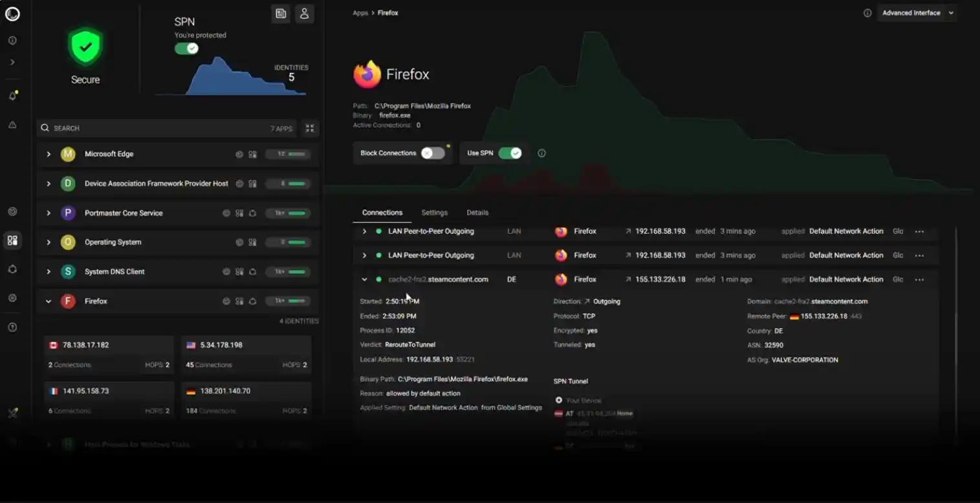Open the notifications bell in sidebar
980x503 pixels.
point(12,96)
